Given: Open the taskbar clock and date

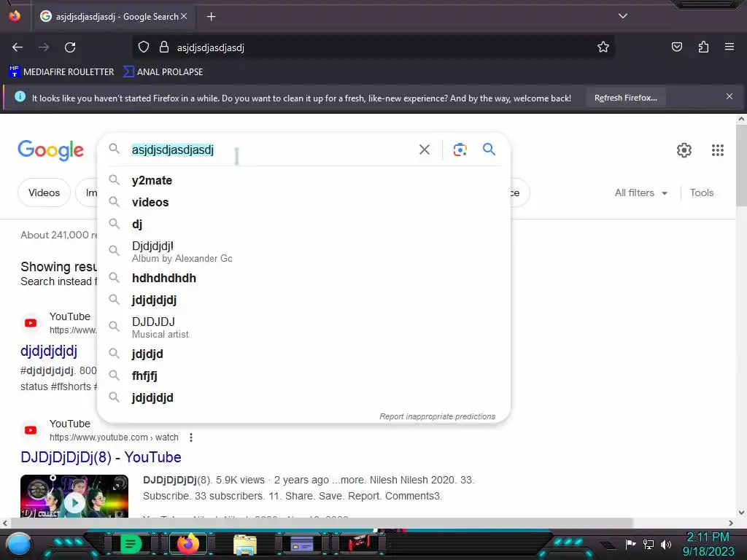Looking at the screenshot, I should point(708,544).
